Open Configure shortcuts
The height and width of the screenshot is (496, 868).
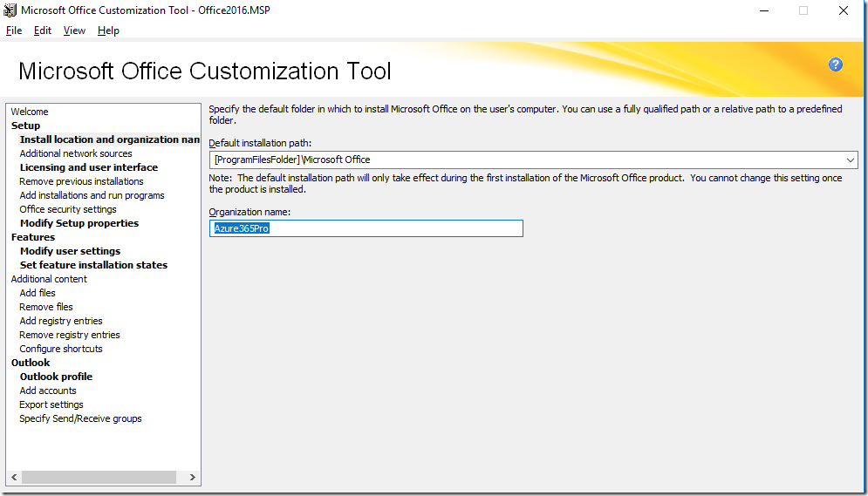pos(61,349)
